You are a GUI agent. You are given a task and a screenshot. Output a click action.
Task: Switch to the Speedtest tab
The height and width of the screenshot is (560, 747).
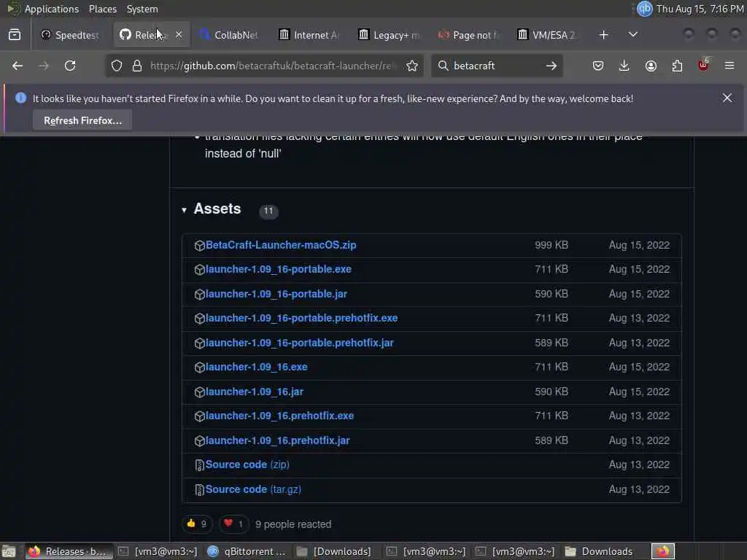point(70,35)
